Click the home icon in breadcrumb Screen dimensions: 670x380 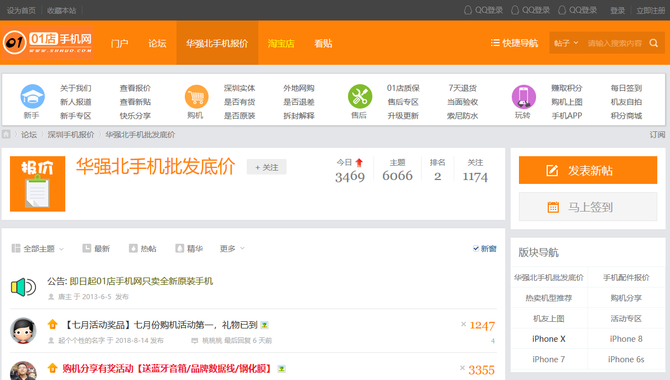click(6, 134)
